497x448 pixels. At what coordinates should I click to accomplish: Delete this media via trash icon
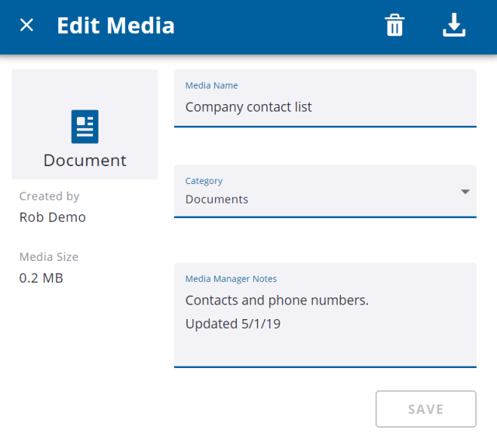point(394,25)
